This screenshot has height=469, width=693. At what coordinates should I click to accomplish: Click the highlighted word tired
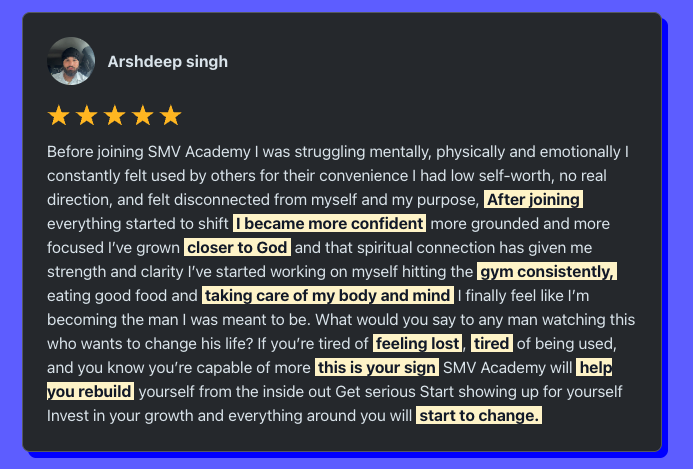click(x=492, y=343)
